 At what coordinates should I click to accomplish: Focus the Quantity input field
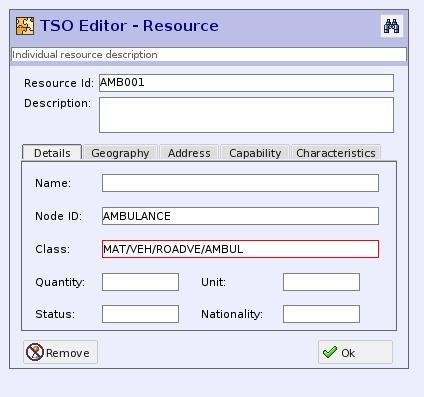tap(140, 282)
